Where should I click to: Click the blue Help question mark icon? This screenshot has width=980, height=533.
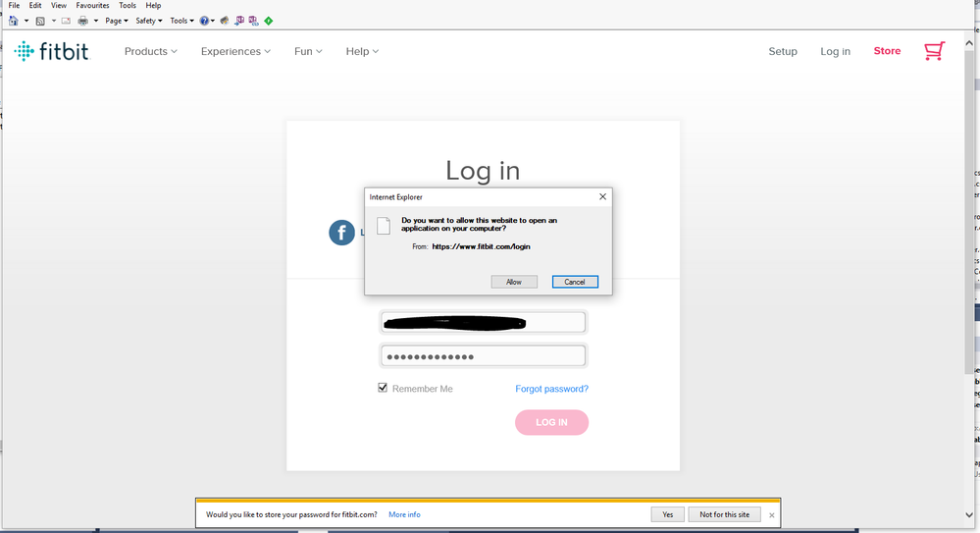point(204,21)
